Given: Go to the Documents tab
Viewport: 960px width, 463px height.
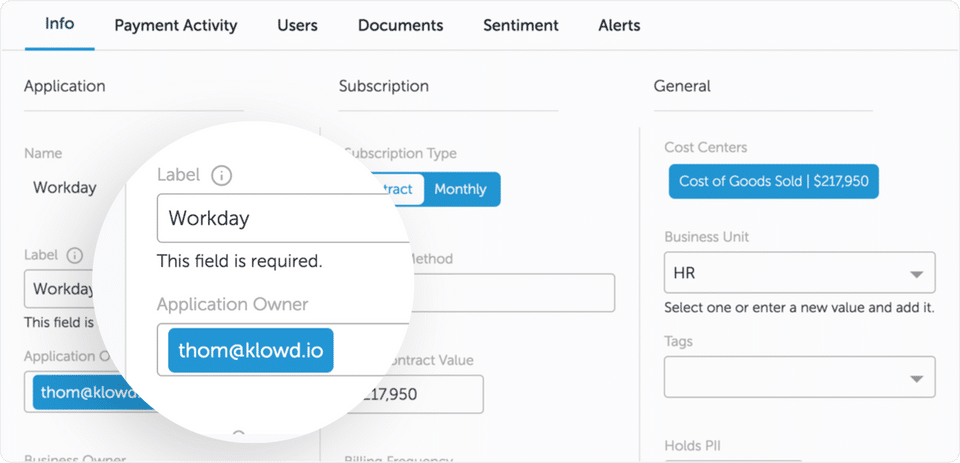Looking at the screenshot, I should click(400, 25).
